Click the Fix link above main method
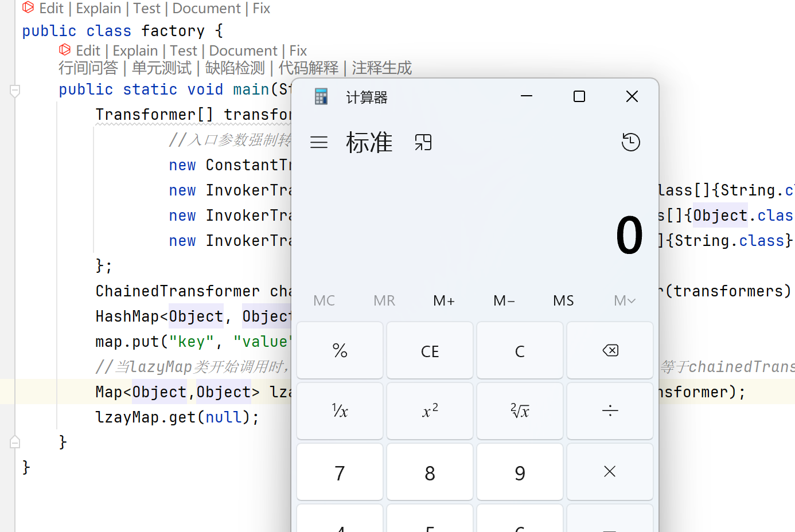The image size is (795, 532). 298,51
